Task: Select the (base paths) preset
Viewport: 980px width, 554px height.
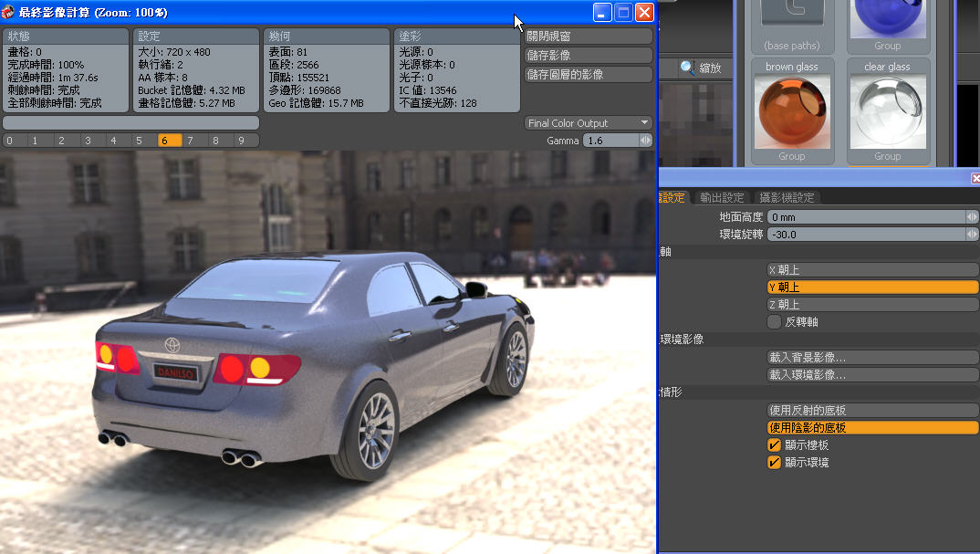Action: 792,25
